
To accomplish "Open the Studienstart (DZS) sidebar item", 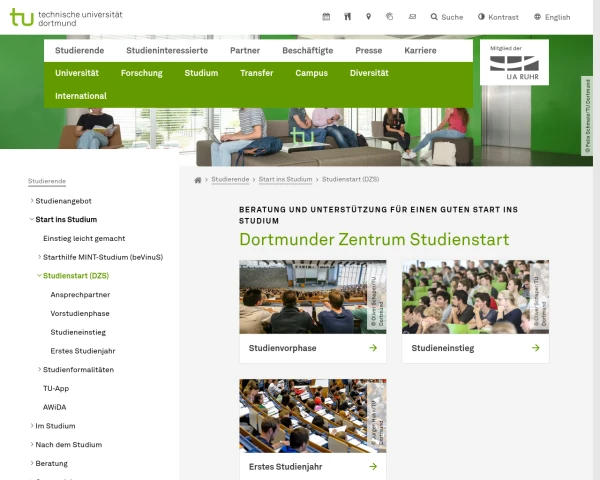I will click(x=76, y=276).
